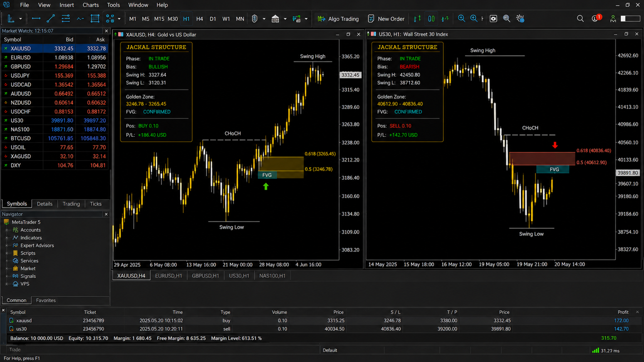Image resolution: width=644 pixels, height=362 pixels.
Task: Open the Details tab in Market Watch
Action: coord(45,204)
